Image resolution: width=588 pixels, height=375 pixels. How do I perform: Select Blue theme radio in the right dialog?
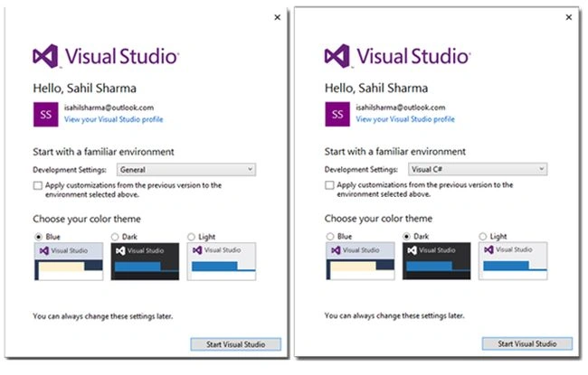point(330,237)
